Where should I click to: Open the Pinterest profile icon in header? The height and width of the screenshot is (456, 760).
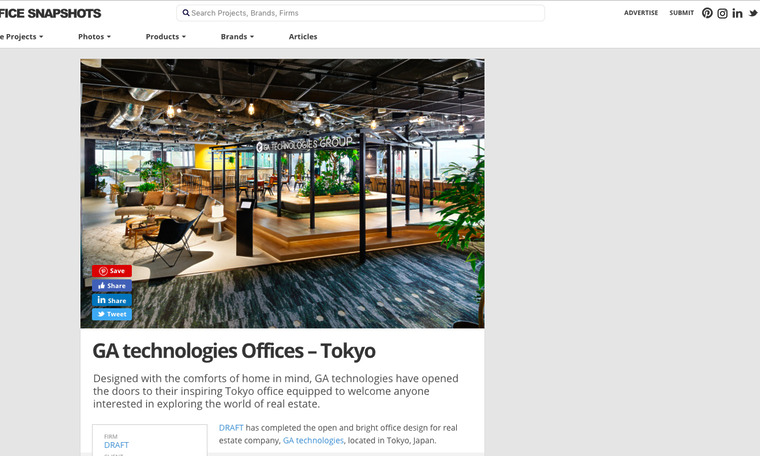click(707, 13)
